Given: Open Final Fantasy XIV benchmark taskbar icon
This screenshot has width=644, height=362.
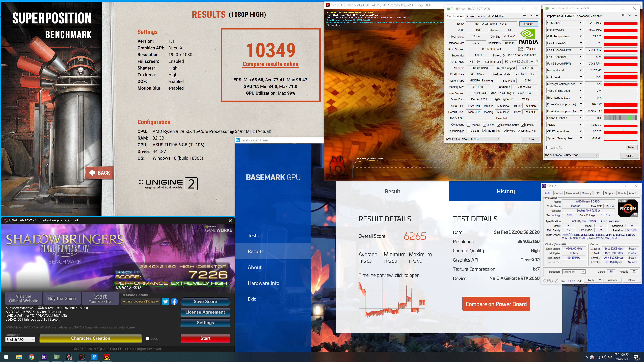Looking at the screenshot, I should (82, 357).
